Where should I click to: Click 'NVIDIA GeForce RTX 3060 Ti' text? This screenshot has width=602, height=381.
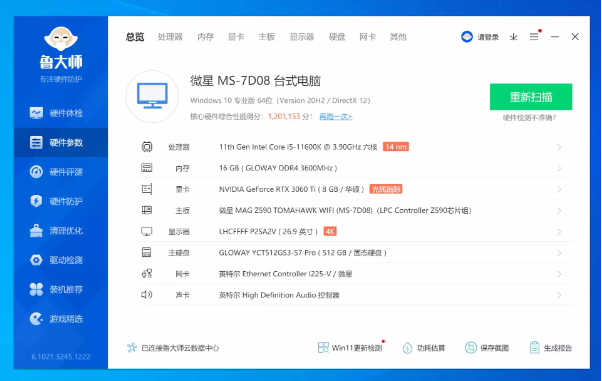[267, 189]
